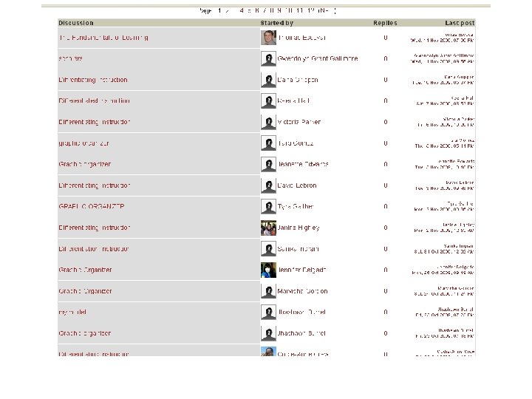532x399 pixels.
Task: Click the avatar next to Tara Gomez
Action: (268, 143)
